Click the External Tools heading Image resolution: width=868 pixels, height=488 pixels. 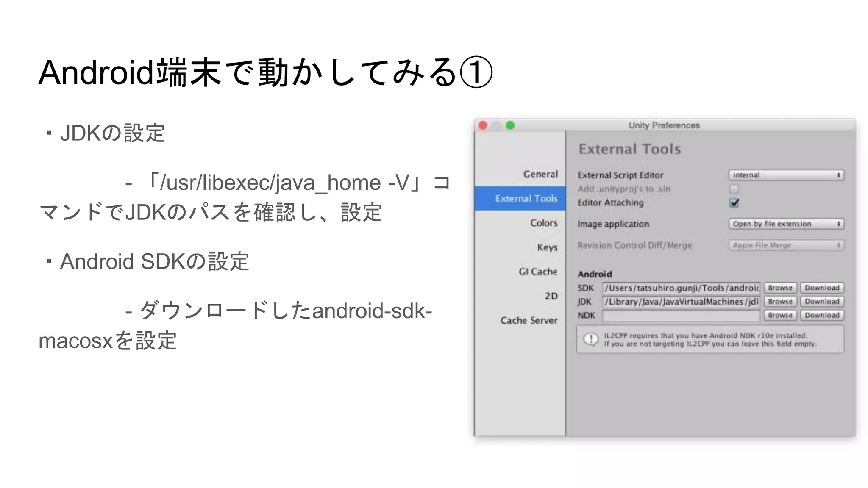tap(630, 149)
